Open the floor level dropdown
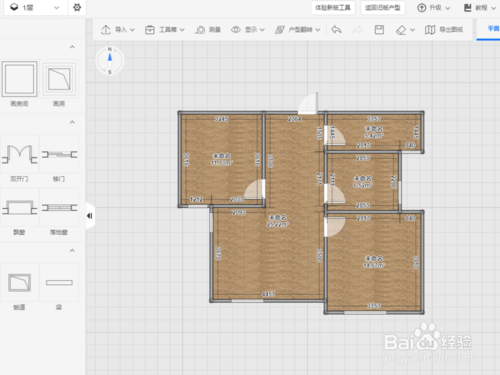Image resolution: width=500 pixels, height=375 pixels. (34, 7)
